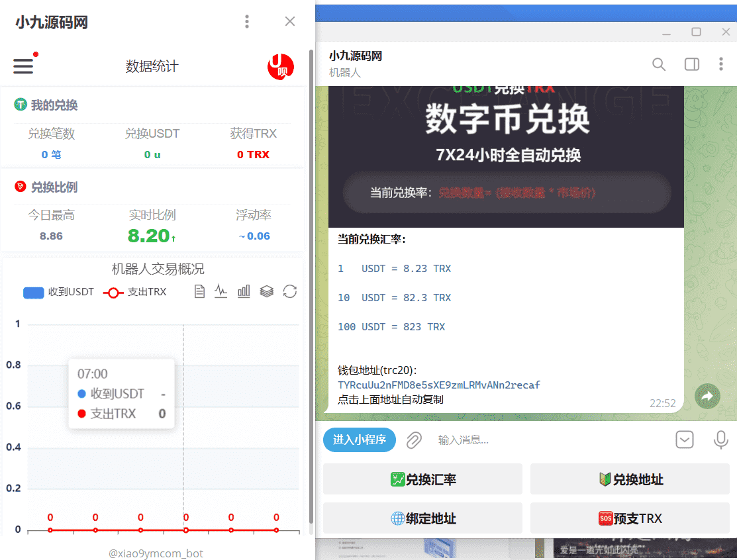The image size is (737, 560).
Task: Click the attach file paperclip icon
Action: (x=414, y=440)
